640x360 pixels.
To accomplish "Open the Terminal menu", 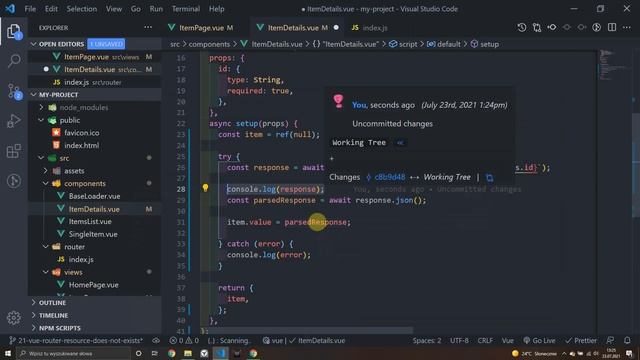I will [x=186, y=9].
